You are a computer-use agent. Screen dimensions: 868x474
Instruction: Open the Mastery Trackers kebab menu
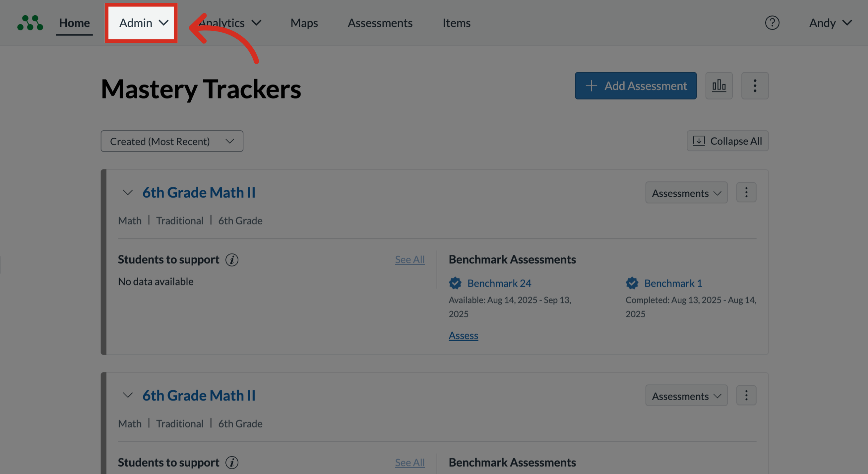click(x=754, y=86)
